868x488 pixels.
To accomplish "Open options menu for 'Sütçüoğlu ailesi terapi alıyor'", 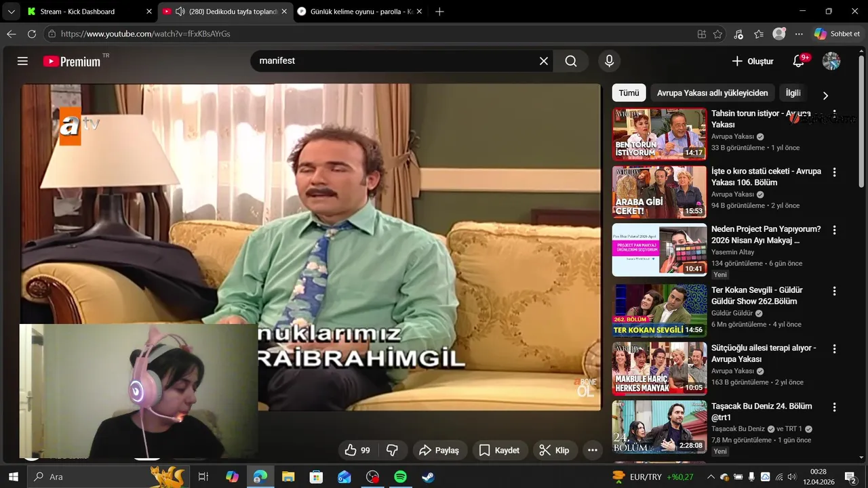I will [835, 349].
